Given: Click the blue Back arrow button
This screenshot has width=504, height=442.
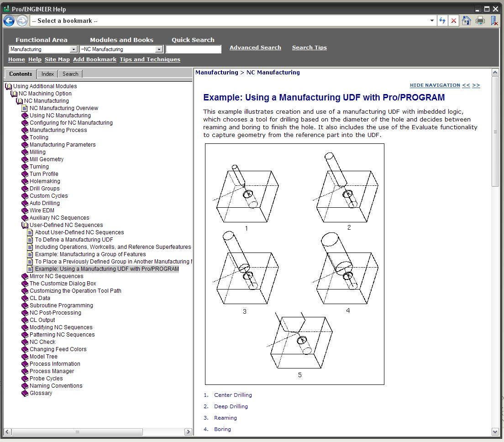Looking at the screenshot, I should (x=9, y=21).
